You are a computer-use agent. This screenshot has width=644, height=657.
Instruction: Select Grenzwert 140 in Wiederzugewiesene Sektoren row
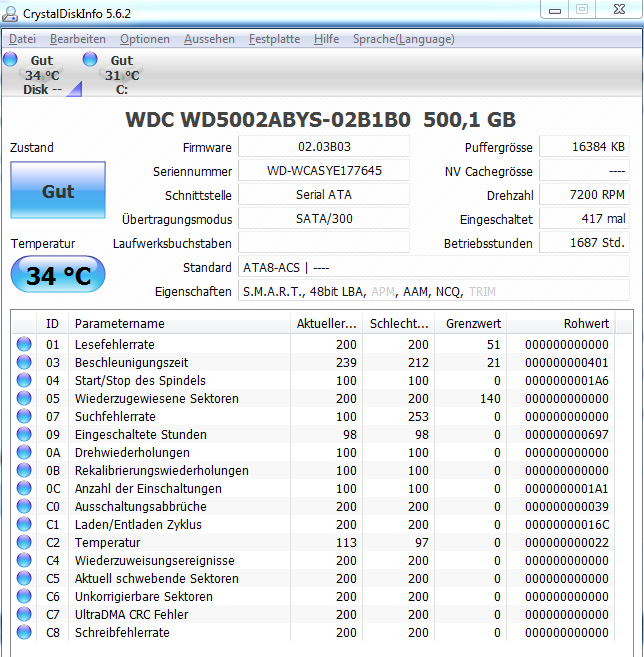[x=490, y=398]
